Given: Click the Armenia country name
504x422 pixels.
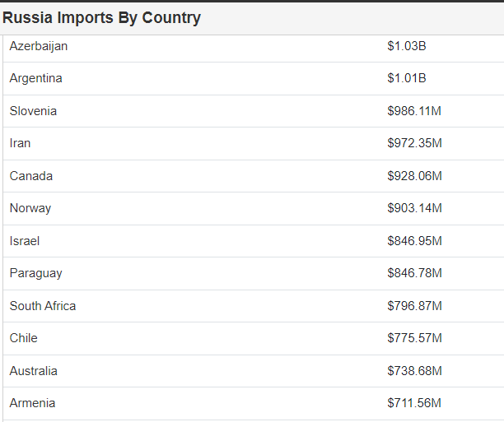Looking at the screenshot, I should point(32,403).
